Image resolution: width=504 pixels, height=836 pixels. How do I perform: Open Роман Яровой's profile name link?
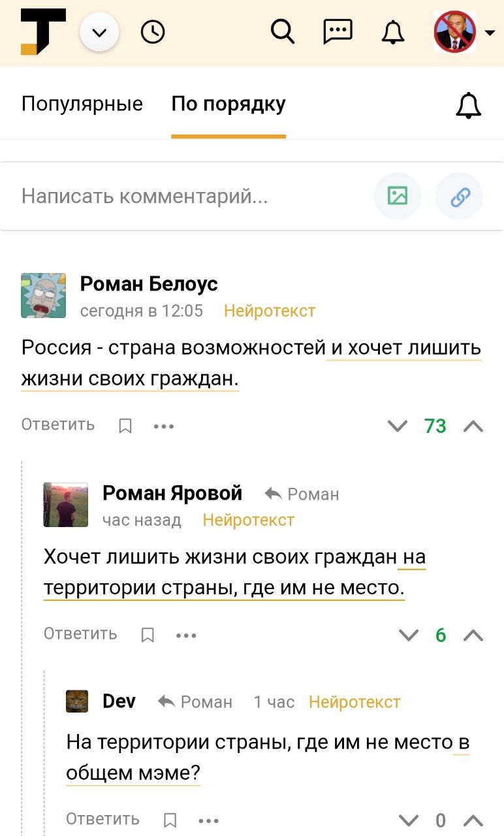pyautogui.click(x=172, y=493)
